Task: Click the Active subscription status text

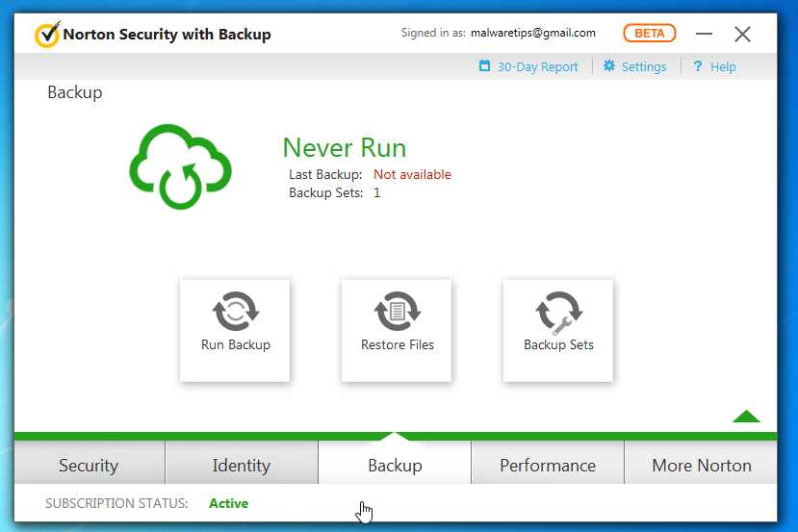Action: click(x=228, y=503)
